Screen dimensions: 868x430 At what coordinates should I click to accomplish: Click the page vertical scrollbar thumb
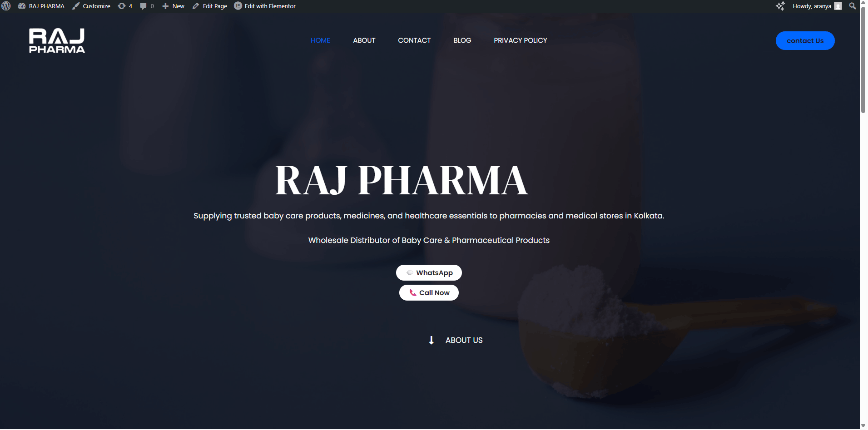[x=863, y=59]
